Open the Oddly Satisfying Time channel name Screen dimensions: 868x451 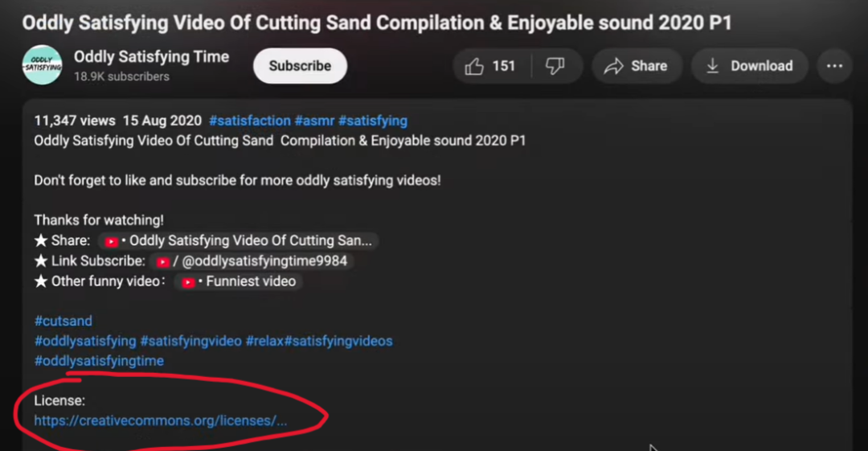pos(151,57)
